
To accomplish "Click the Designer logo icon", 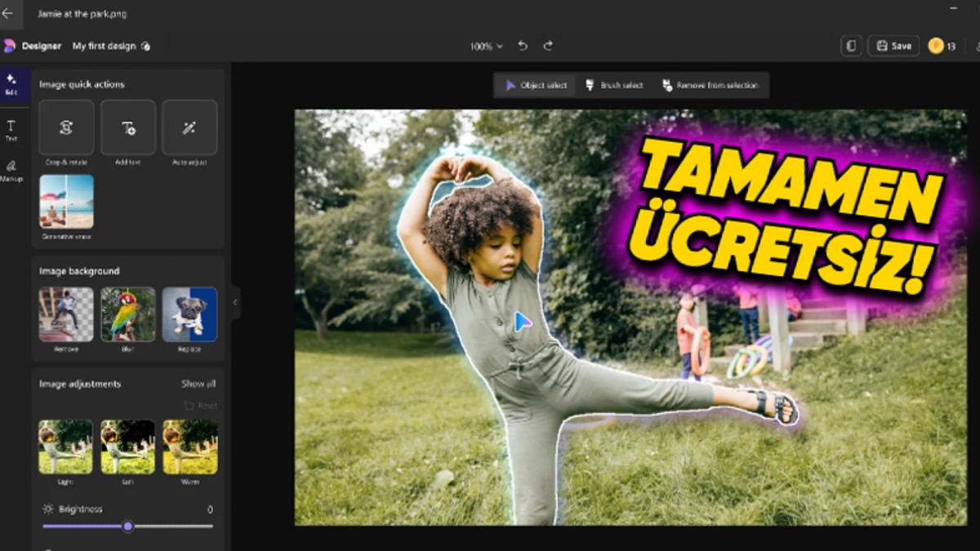I will tap(10, 46).
